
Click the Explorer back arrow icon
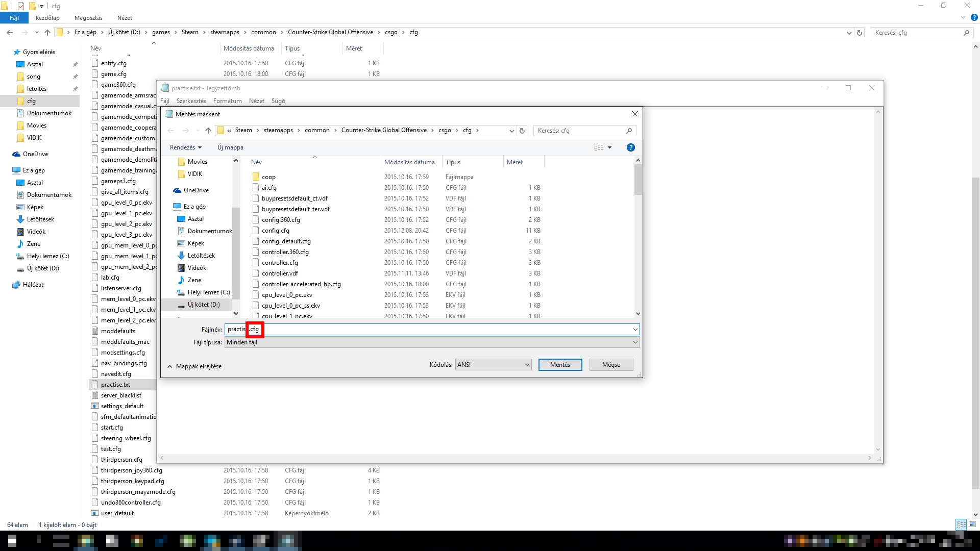coord(10,33)
